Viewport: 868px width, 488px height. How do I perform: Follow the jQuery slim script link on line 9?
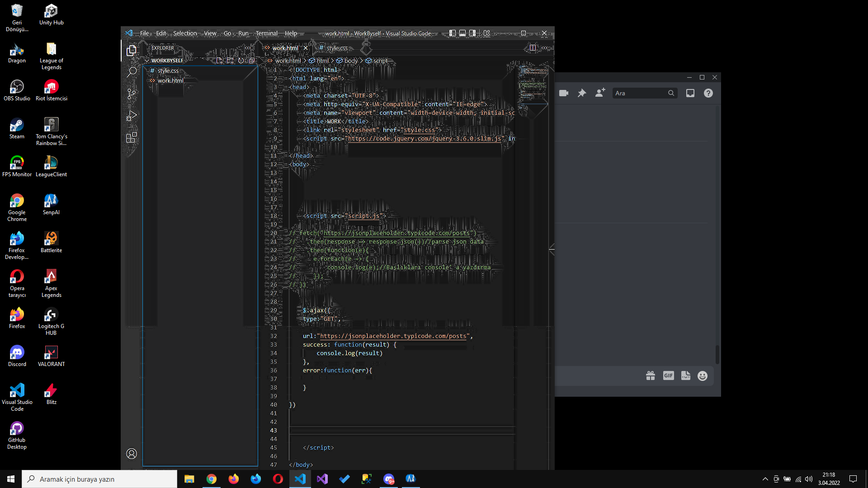pos(424,139)
